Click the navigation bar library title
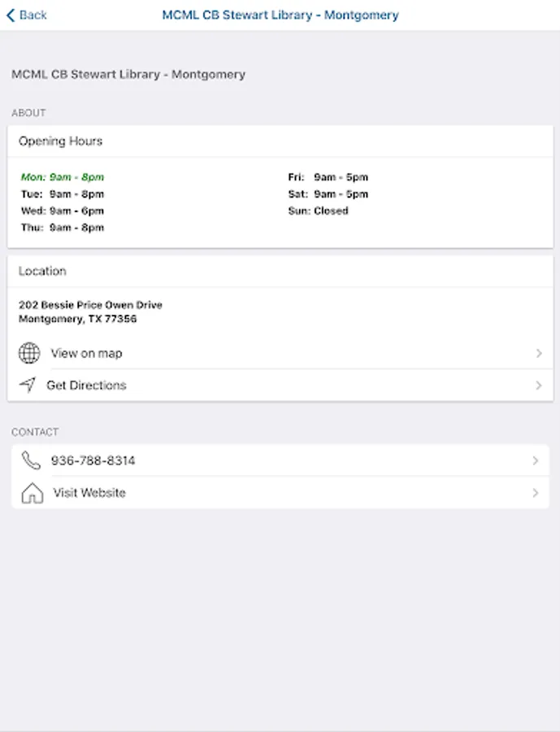This screenshot has height=732, width=560. coord(280,15)
